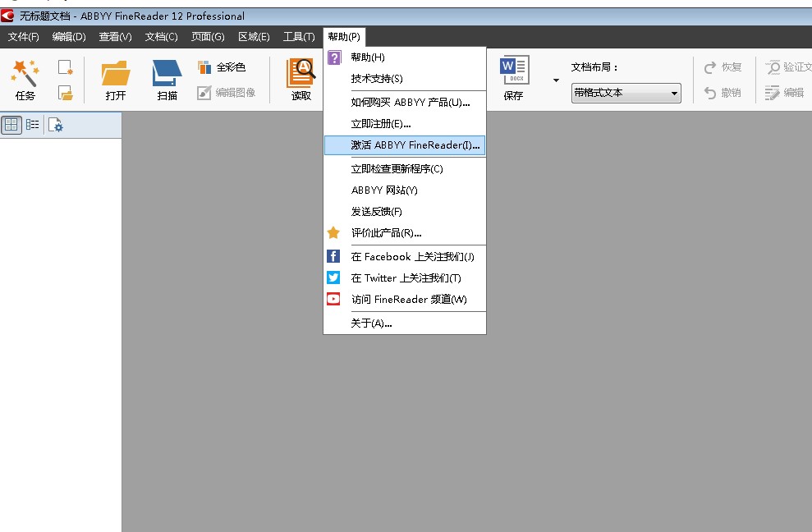Choose 在 Facebook 上关注我们(J)
812x532 pixels.
tap(405, 256)
